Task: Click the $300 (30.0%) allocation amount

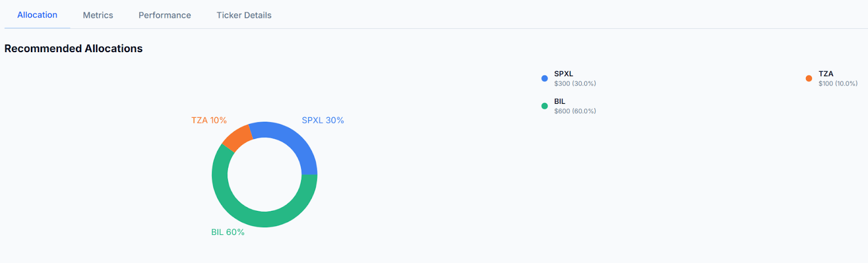Action: point(575,84)
